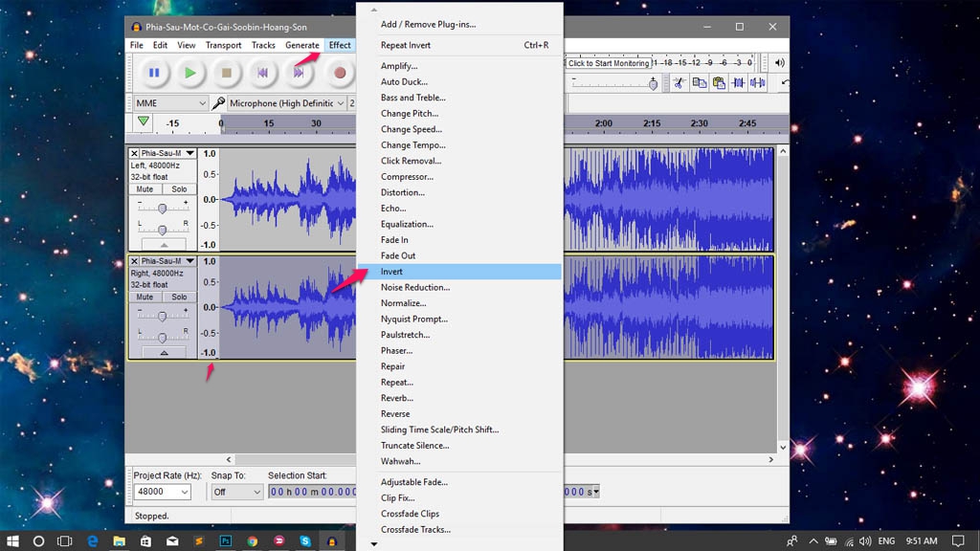Mute the Left channel track
This screenshot has height=551, width=980.
pyautogui.click(x=145, y=189)
